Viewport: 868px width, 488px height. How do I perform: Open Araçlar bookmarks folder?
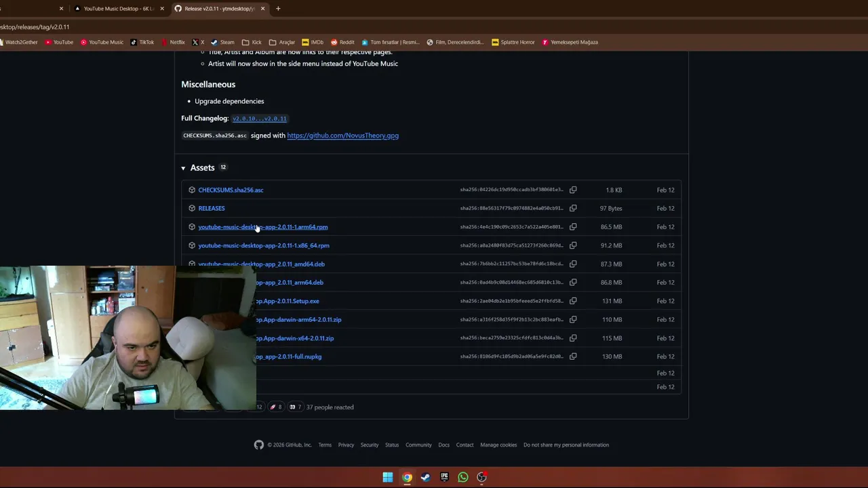282,42
